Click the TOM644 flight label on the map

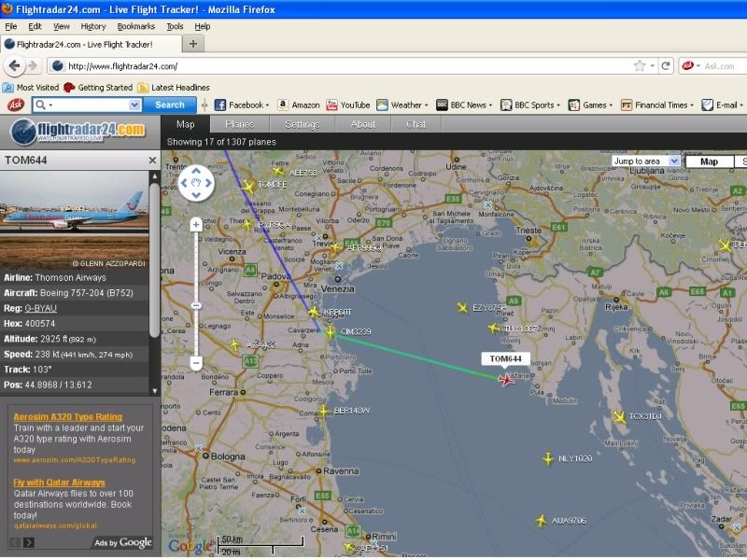505,358
